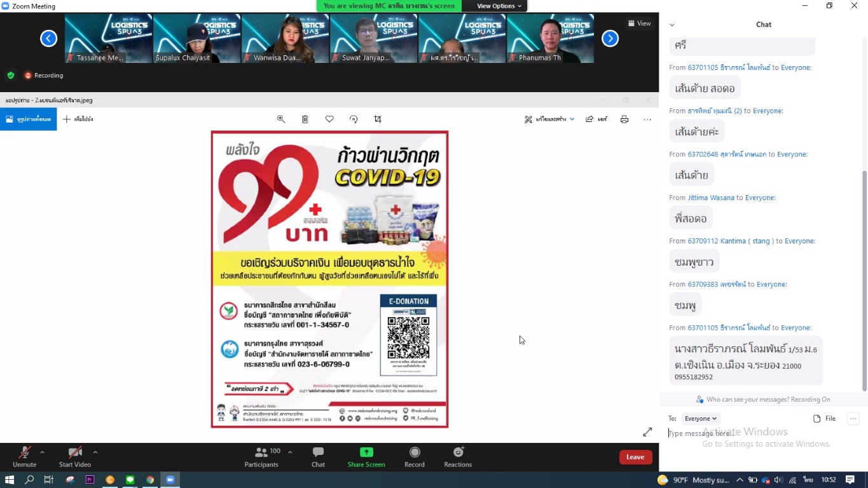Expand the arrow next to Participants
868x488 pixels.
pos(290,452)
